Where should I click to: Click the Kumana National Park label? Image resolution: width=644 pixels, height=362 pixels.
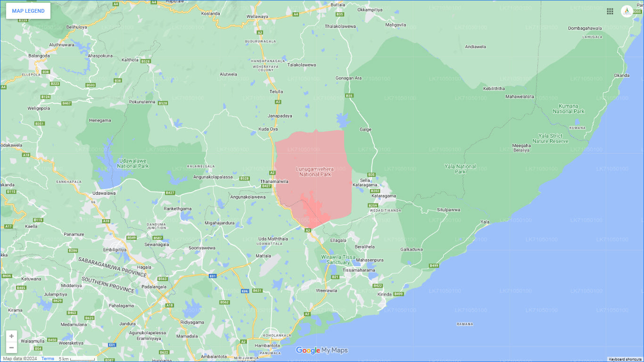569,108
